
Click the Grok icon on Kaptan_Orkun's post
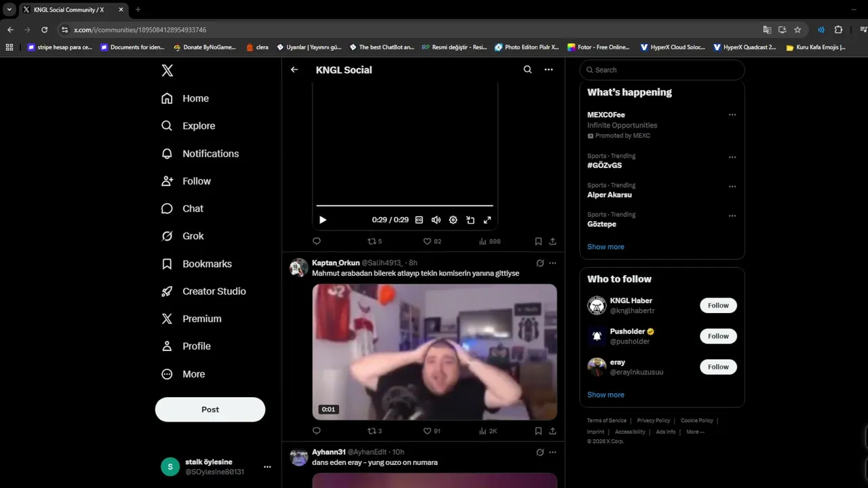point(540,263)
